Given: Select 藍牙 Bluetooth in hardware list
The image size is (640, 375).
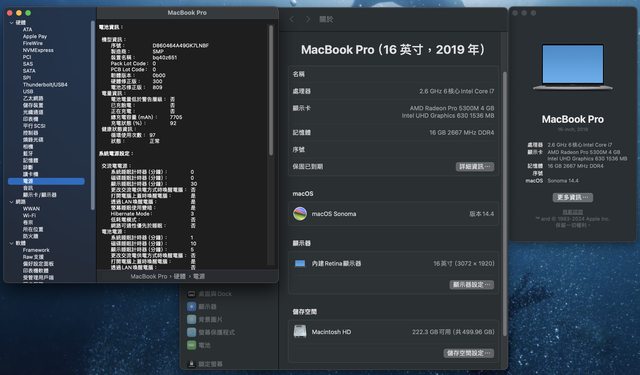Looking at the screenshot, I should [28, 153].
